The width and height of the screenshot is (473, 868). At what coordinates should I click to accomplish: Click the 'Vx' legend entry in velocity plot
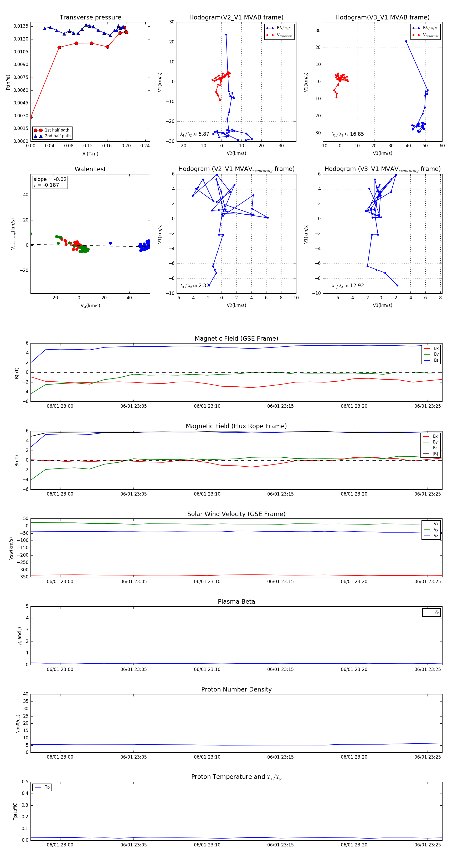click(431, 524)
